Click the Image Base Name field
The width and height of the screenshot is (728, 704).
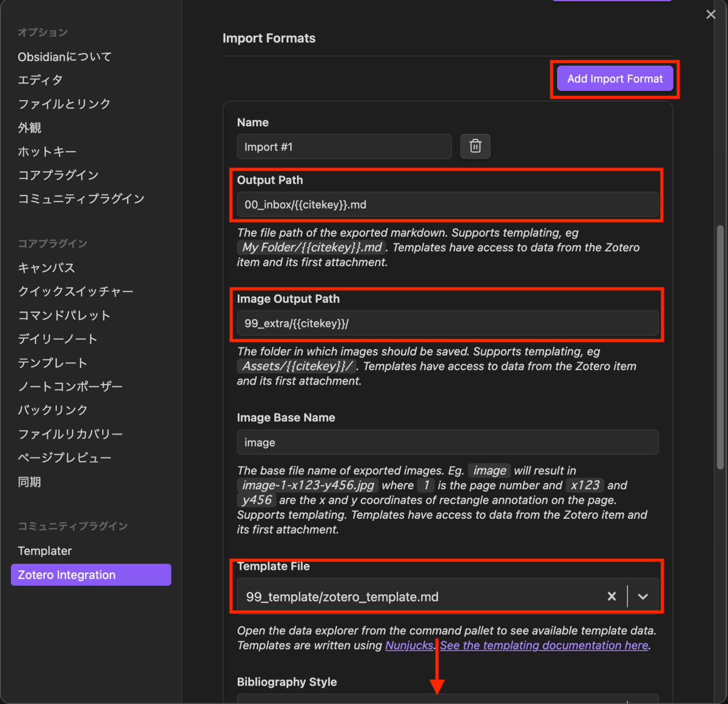[447, 442]
